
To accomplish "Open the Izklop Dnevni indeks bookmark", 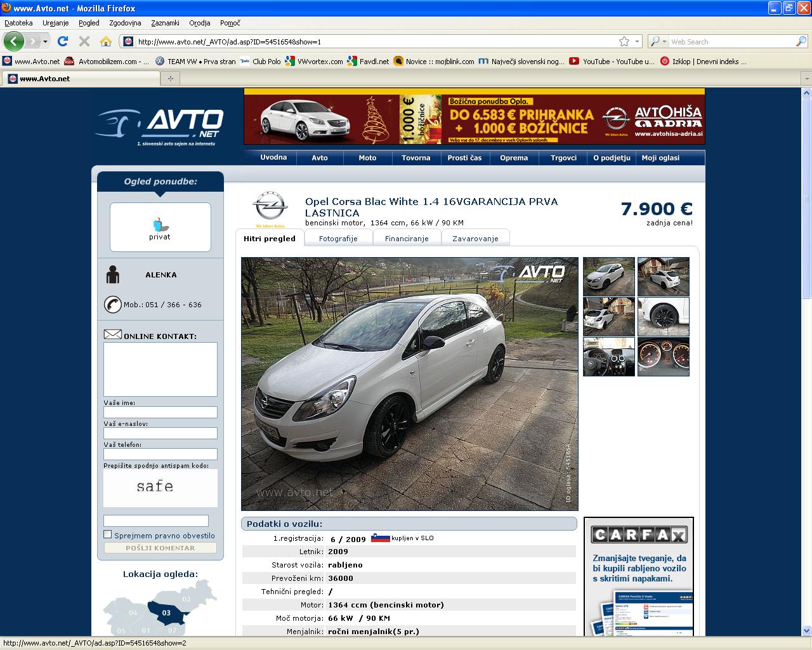I will point(704,62).
